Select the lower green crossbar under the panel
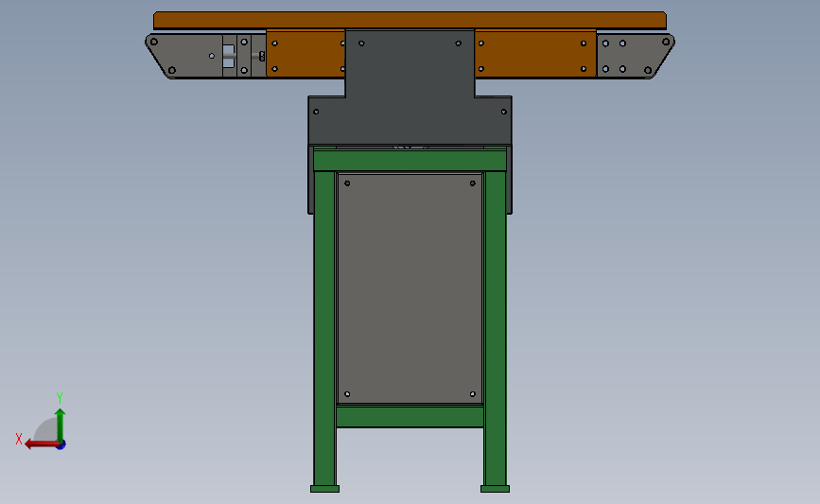The height and width of the screenshot is (504, 820). (410, 417)
